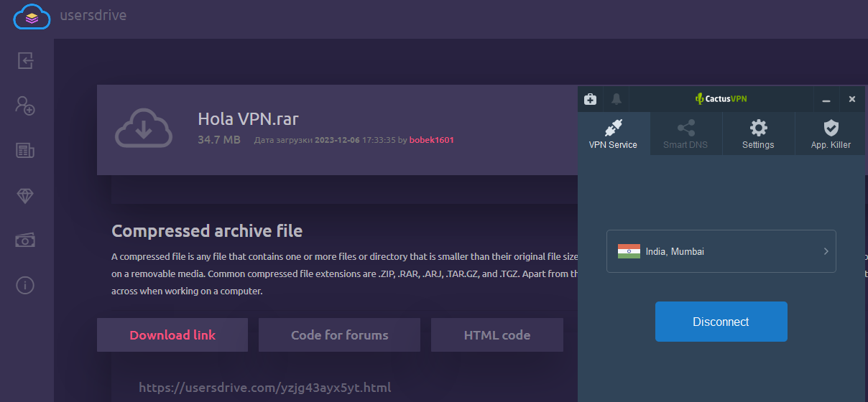Click the CactusVPN first-aid kit icon
The width and height of the screenshot is (868, 402).
click(590, 99)
